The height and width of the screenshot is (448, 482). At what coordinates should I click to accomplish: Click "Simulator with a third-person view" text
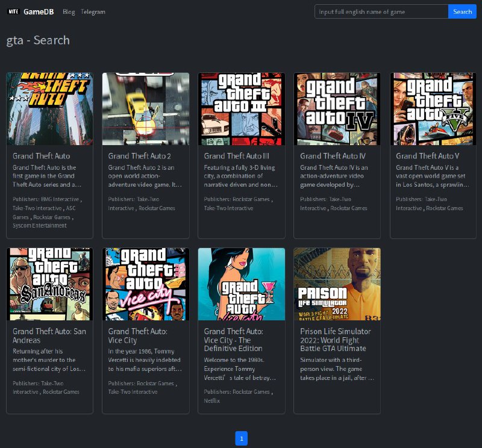point(337,369)
